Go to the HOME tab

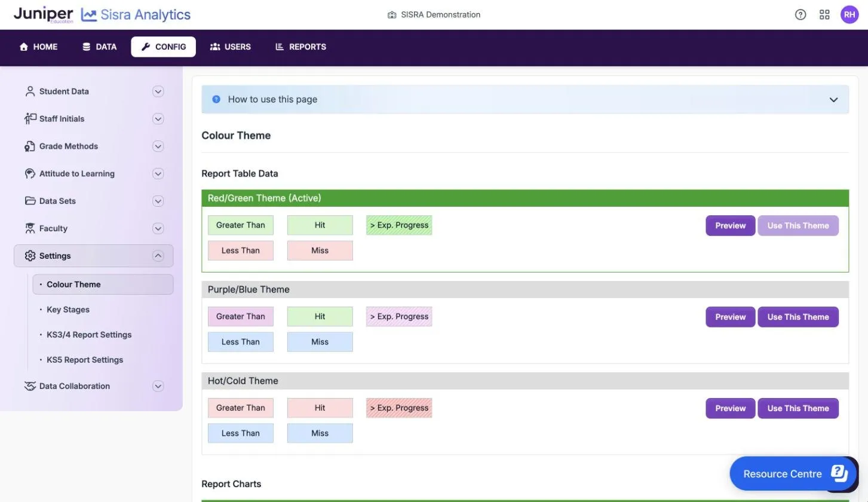coord(38,47)
